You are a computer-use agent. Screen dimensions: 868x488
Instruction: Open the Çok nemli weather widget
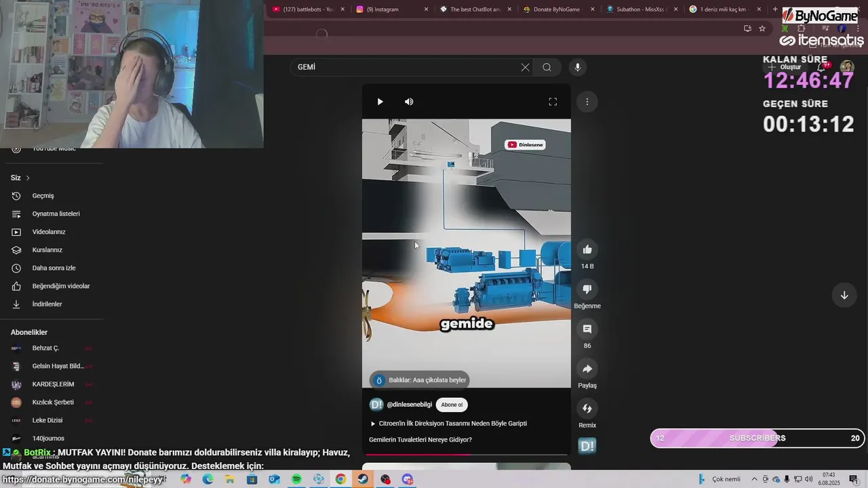[x=719, y=479]
